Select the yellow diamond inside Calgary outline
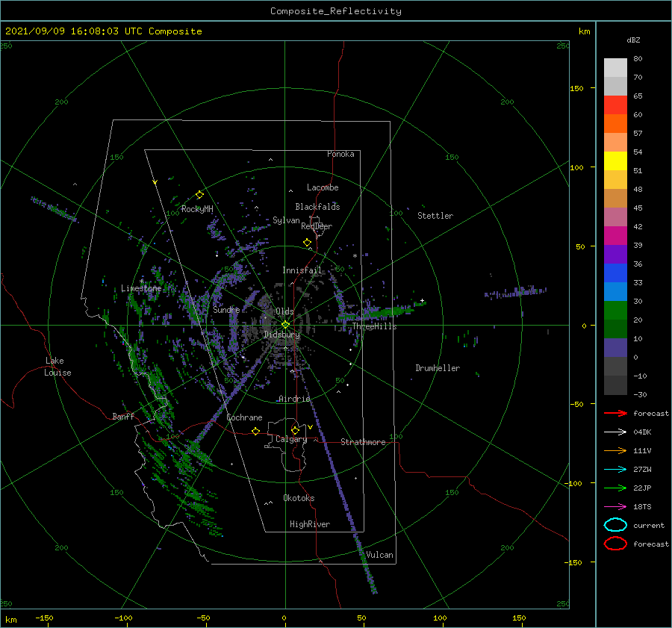This screenshot has height=628, width=672. tap(295, 430)
